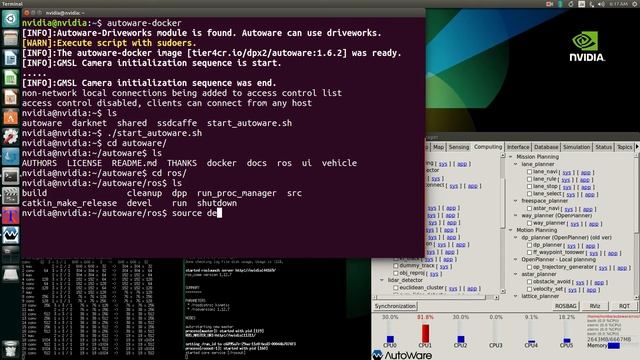Click the Synchronization button
The image size is (640, 360).
tap(395, 306)
